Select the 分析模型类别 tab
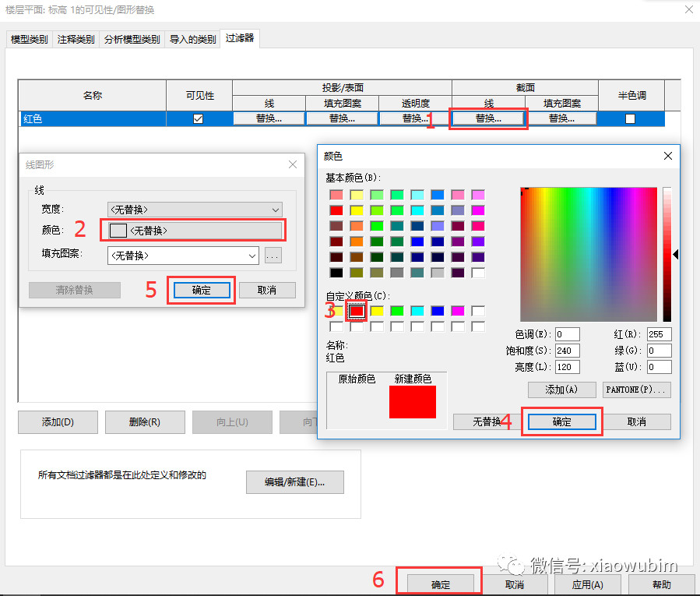This screenshot has width=700, height=596. tap(132, 39)
